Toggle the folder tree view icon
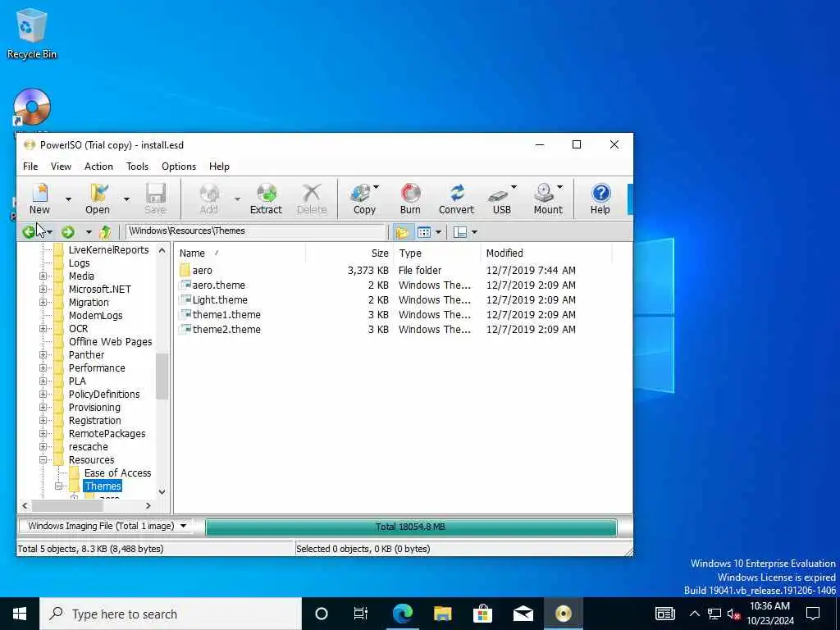This screenshot has height=630, width=840. pos(402,232)
